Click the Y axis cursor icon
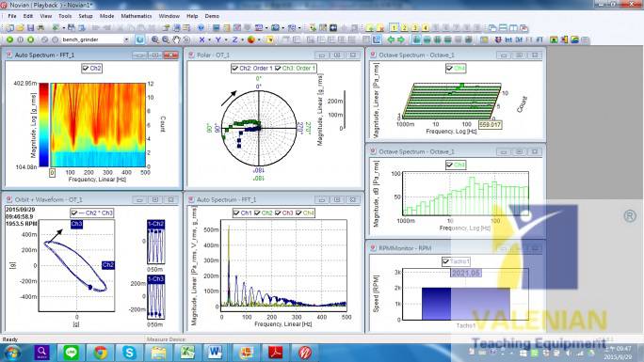Image resolution: width=644 pixels, height=362 pixels. [218, 39]
